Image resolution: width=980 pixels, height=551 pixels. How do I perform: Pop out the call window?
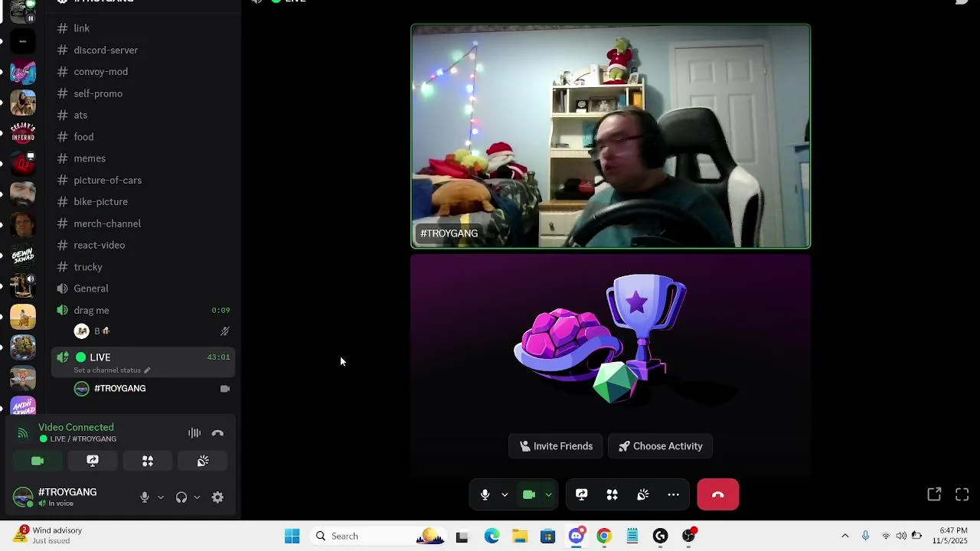tap(934, 494)
